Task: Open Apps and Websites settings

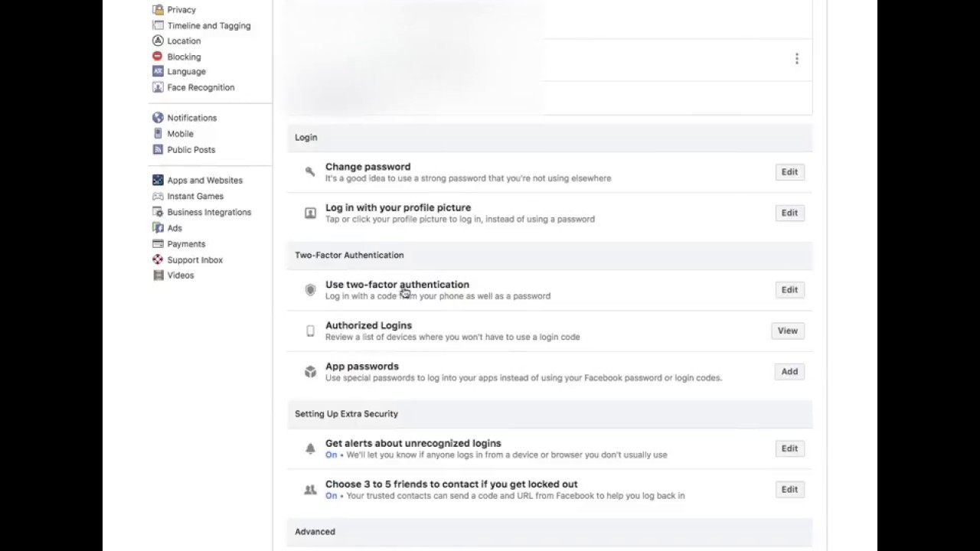Action: point(204,181)
